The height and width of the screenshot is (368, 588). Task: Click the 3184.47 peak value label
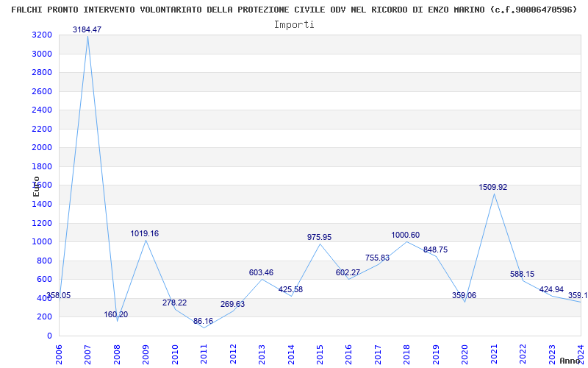[87, 29]
